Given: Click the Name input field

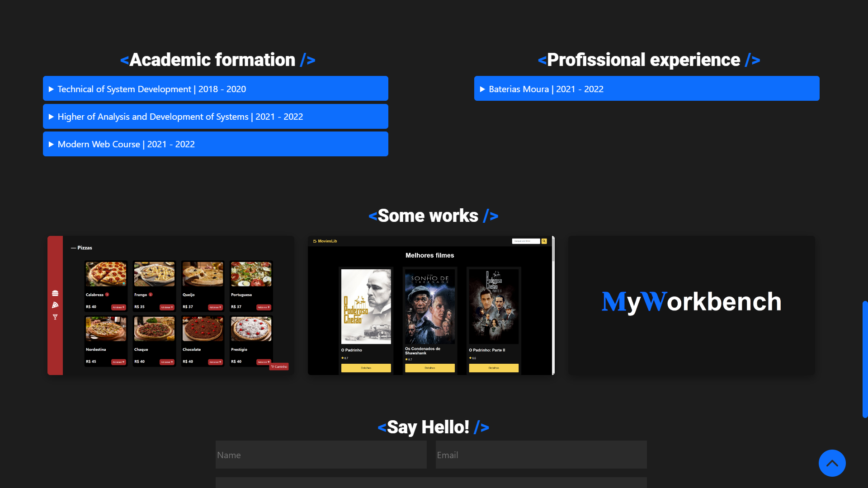Looking at the screenshot, I should point(321,455).
